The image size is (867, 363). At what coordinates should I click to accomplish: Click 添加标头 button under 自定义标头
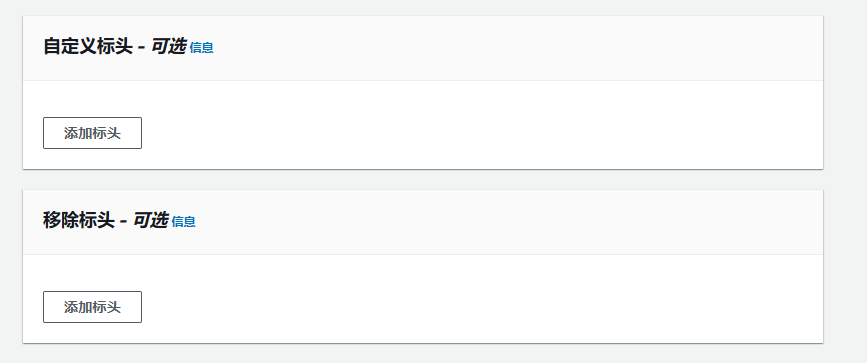(x=92, y=133)
